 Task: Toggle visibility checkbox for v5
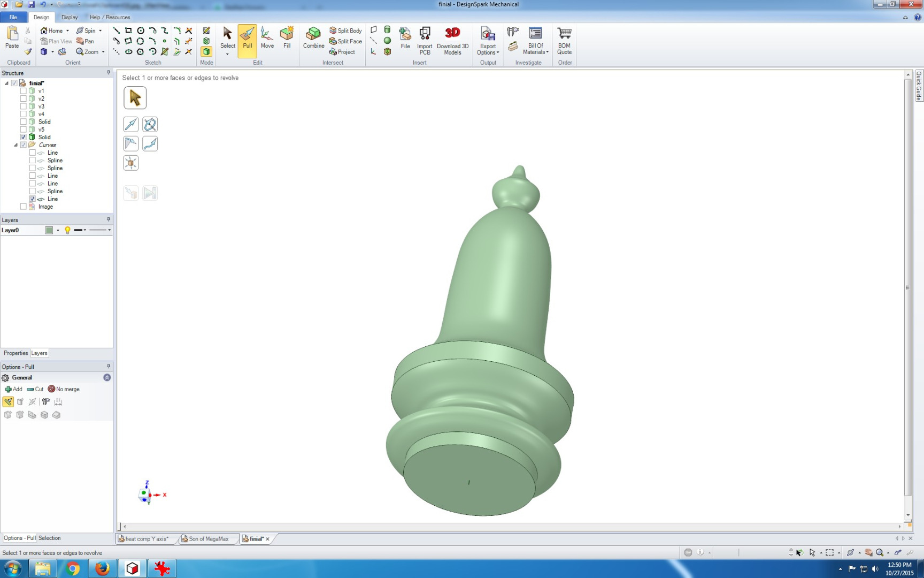click(x=24, y=130)
